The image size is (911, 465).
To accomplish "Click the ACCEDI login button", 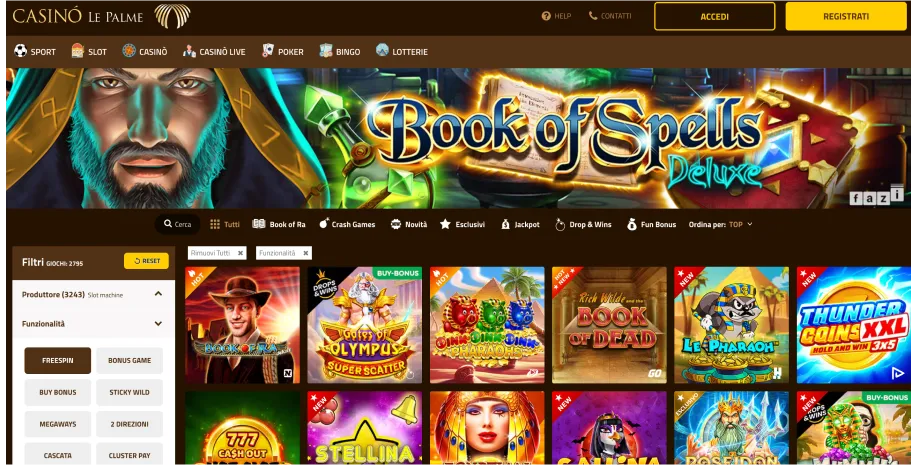I will pos(715,16).
